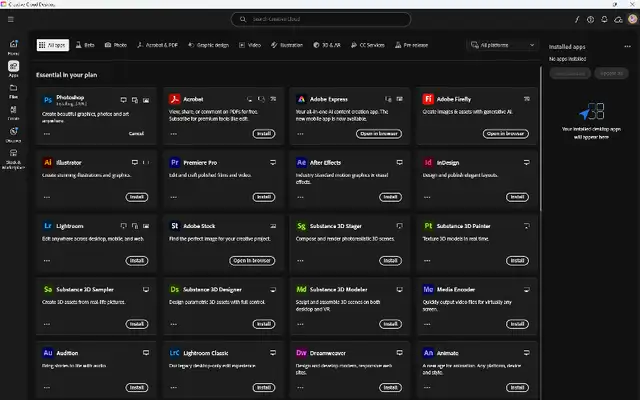Screen dimensions: 640x400
Task: Switch to the Graphic design tab
Action: click(209, 45)
